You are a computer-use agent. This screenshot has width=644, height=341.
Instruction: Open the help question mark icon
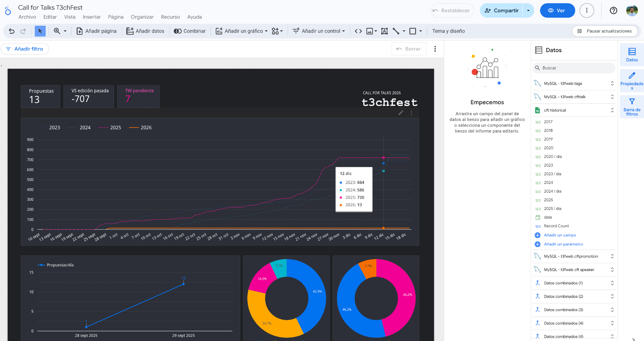tap(613, 11)
